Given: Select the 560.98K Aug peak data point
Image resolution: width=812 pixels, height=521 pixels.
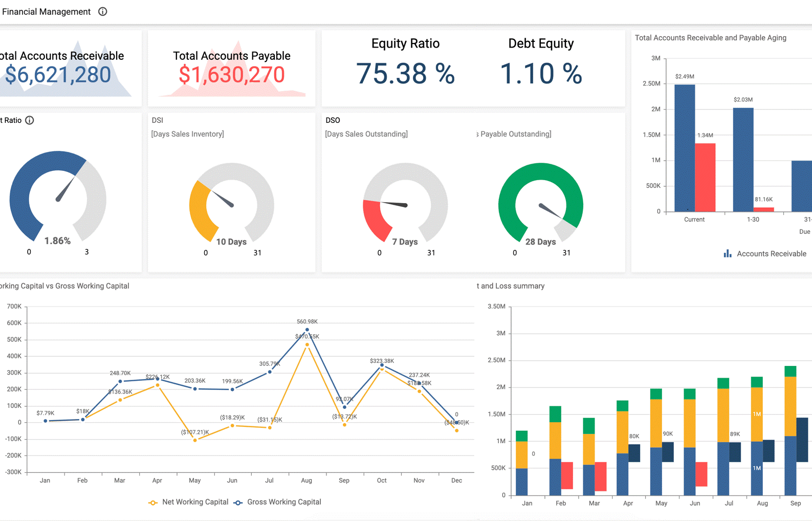Looking at the screenshot, I should pyautogui.click(x=307, y=330).
